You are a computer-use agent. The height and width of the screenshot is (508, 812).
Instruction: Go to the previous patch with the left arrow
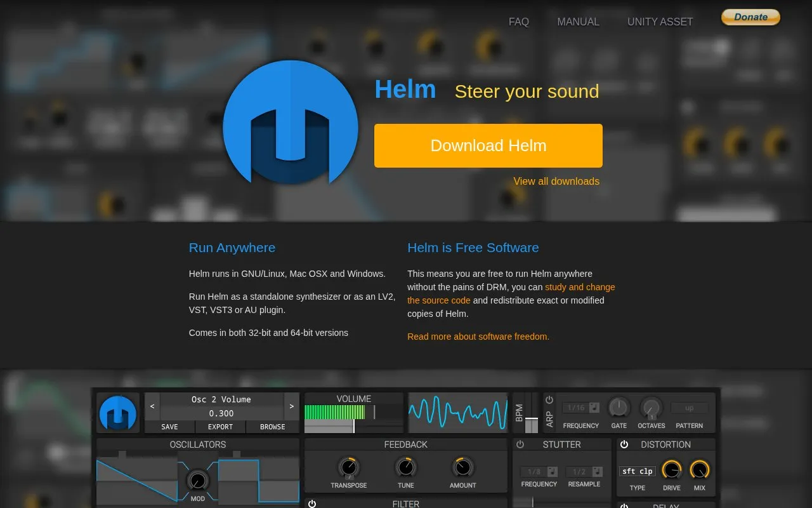tap(152, 406)
